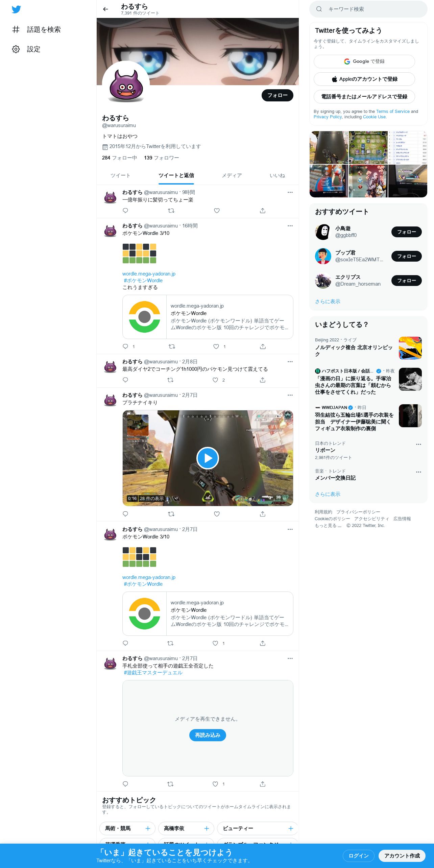Share the 最高ダイヤ2でコーチング tweet

263,380
